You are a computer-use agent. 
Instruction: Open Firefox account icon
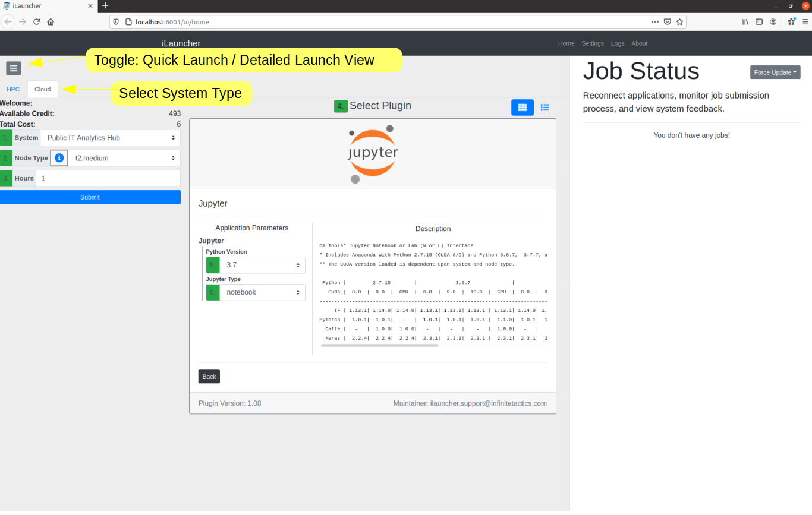(x=773, y=21)
